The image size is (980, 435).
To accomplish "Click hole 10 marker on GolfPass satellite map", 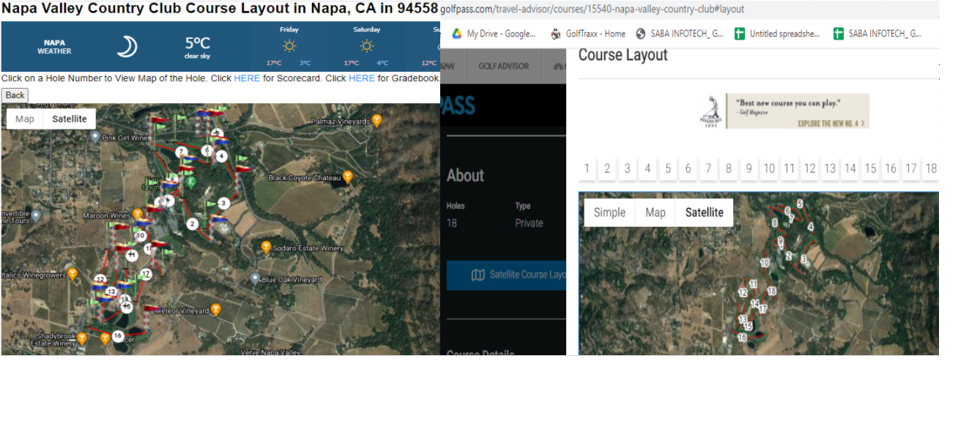I will point(765,262).
